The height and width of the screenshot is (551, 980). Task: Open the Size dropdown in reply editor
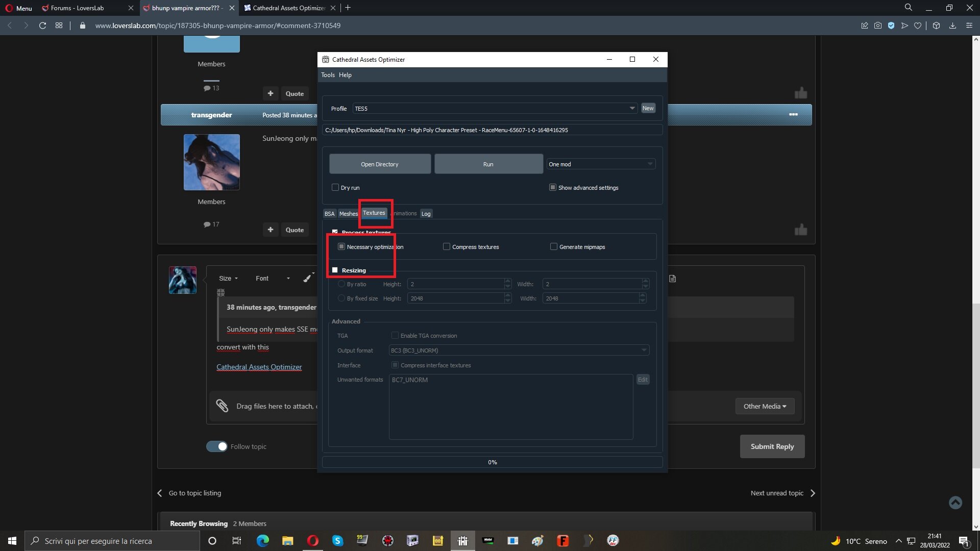228,279
